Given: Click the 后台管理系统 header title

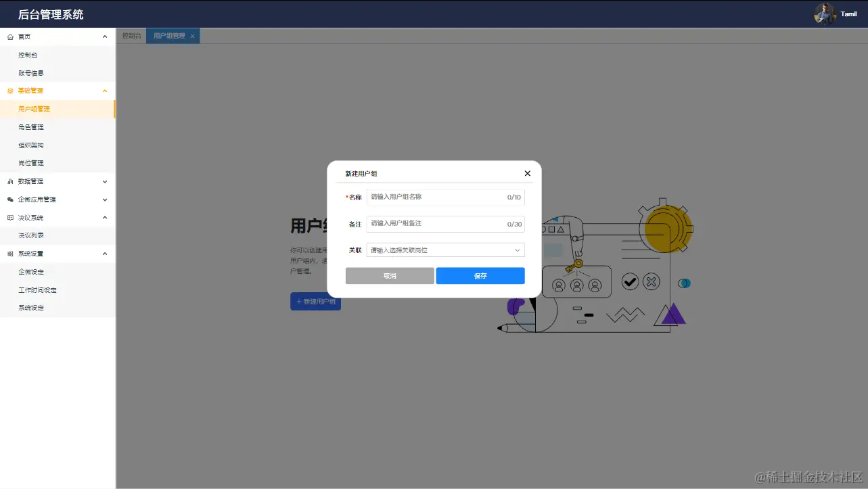Looking at the screenshot, I should pyautogui.click(x=51, y=14).
